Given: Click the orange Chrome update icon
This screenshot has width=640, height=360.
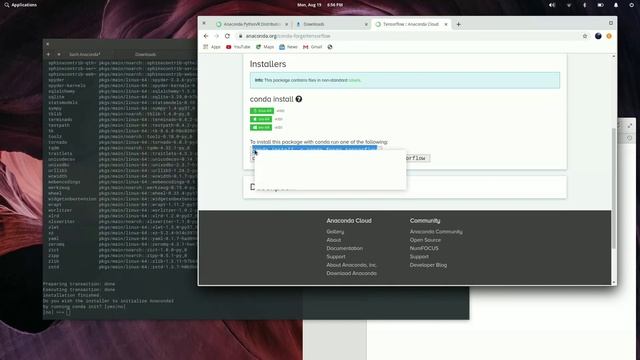Looking at the screenshot, I should click(x=609, y=36).
